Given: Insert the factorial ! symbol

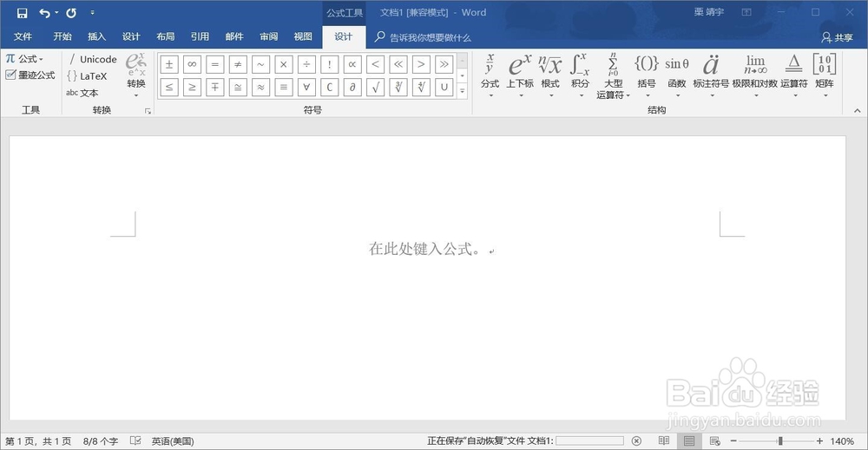Looking at the screenshot, I should click(329, 65).
